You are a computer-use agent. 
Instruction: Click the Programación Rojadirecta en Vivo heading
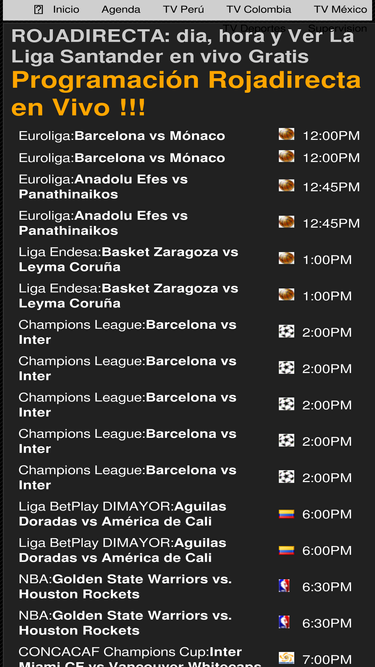point(186,94)
